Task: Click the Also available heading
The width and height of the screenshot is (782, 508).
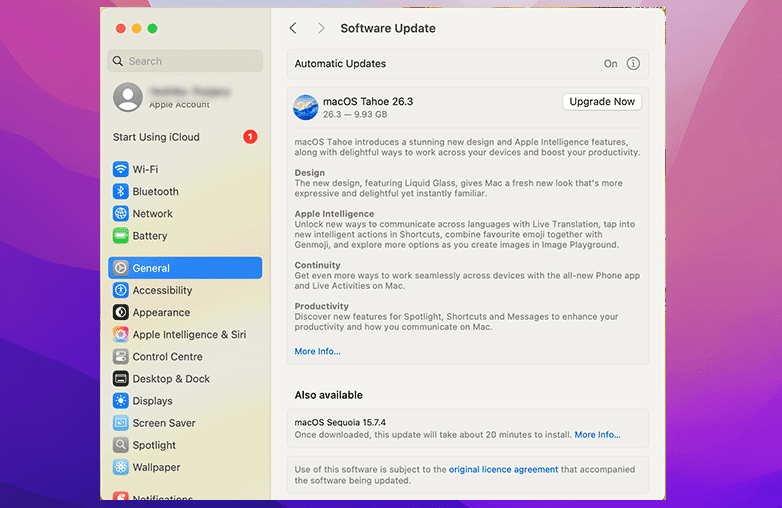Action: click(x=329, y=395)
